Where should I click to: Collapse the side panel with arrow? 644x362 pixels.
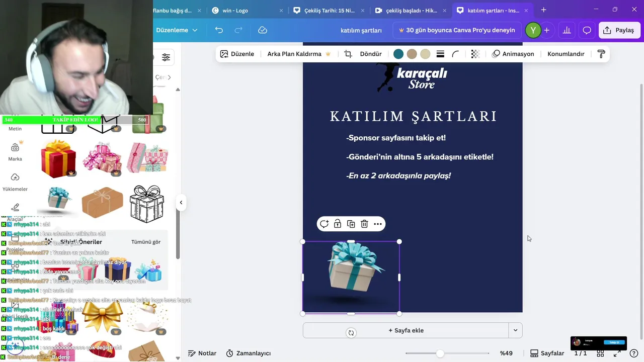(x=181, y=203)
